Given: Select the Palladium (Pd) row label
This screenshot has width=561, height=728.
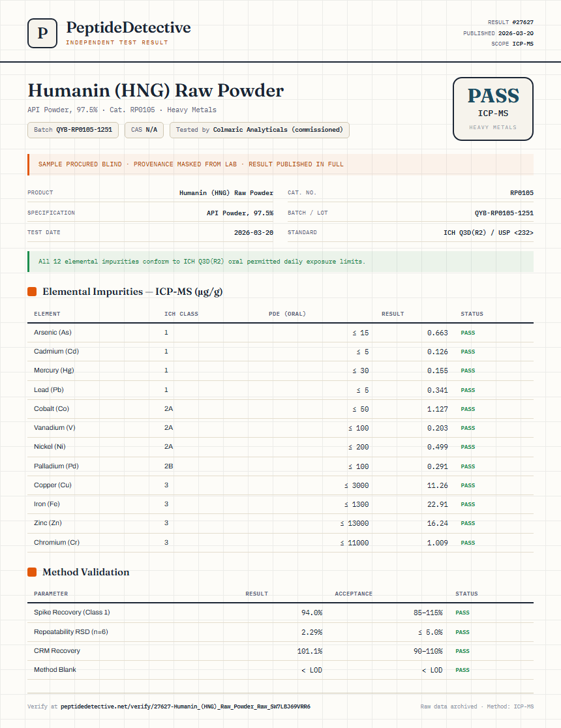Looking at the screenshot, I should 56,466.
